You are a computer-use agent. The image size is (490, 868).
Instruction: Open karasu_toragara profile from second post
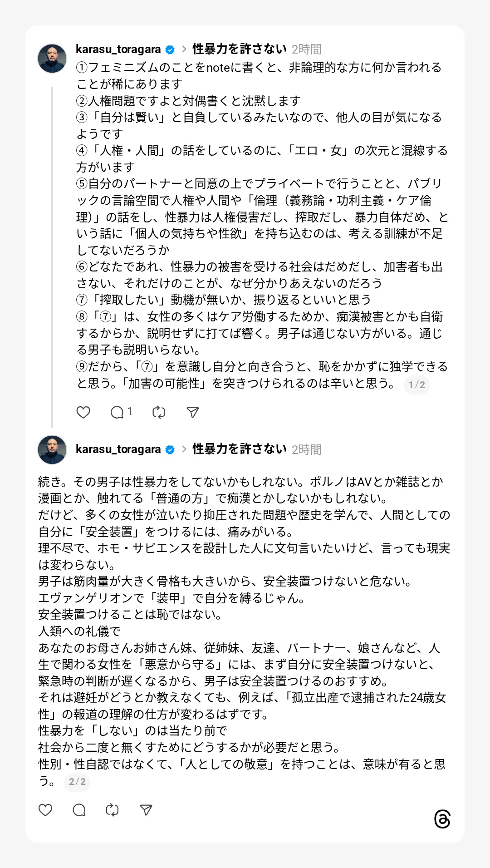tap(118, 449)
